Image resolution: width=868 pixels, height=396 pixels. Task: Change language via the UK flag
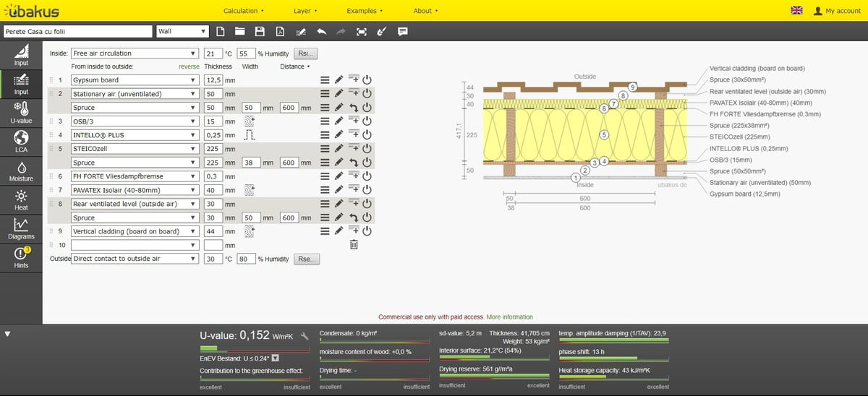pyautogui.click(x=797, y=10)
